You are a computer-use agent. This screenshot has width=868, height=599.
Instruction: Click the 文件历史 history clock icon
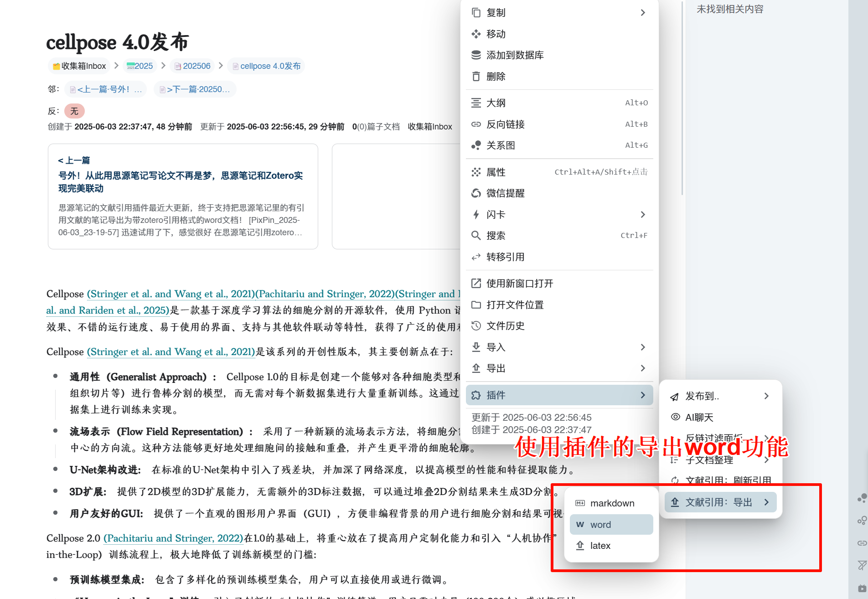click(x=476, y=326)
